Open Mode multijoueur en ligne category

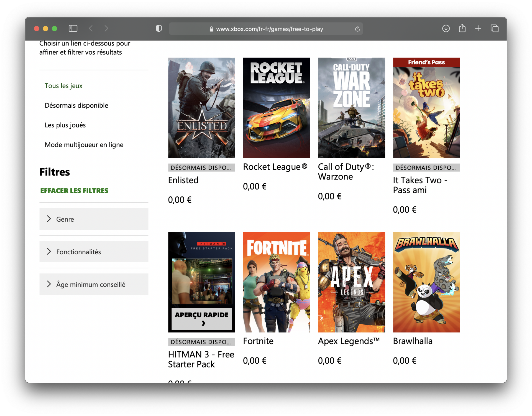[84, 145]
